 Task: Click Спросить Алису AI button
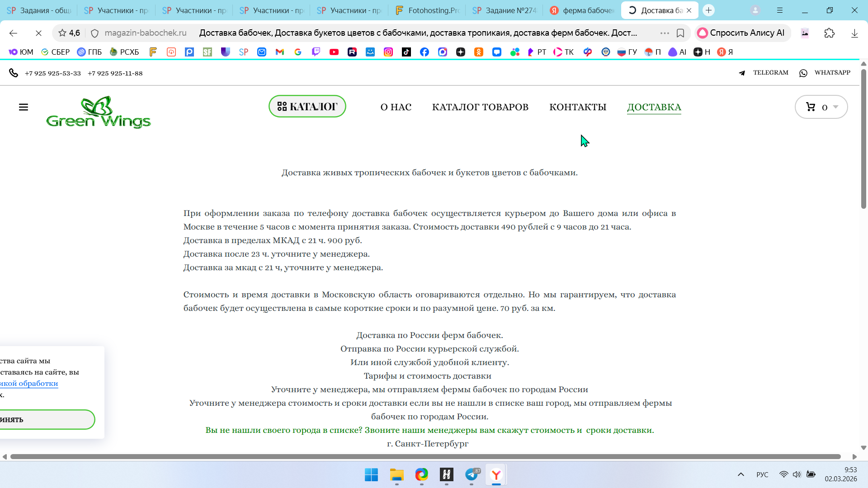point(742,33)
